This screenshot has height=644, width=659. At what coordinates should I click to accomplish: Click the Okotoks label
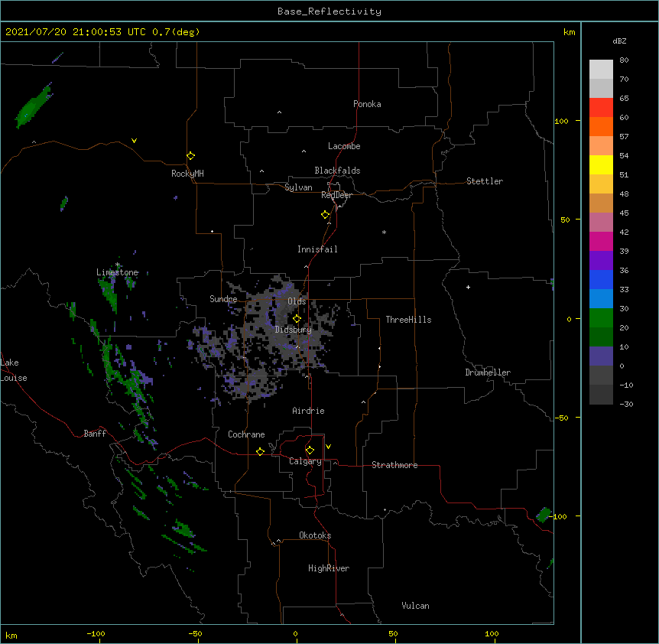coord(315,535)
